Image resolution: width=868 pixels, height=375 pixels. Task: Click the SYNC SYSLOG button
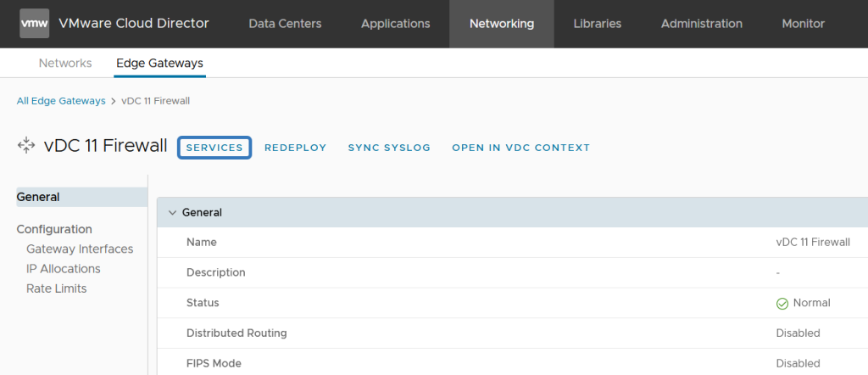pyautogui.click(x=389, y=148)
